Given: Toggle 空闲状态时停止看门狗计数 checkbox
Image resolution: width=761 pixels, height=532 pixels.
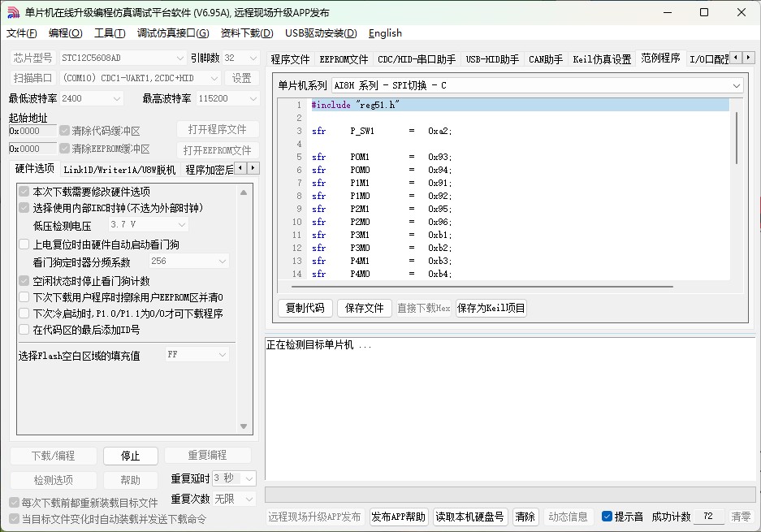Looking at the screenshot, I should pos(24,280).
